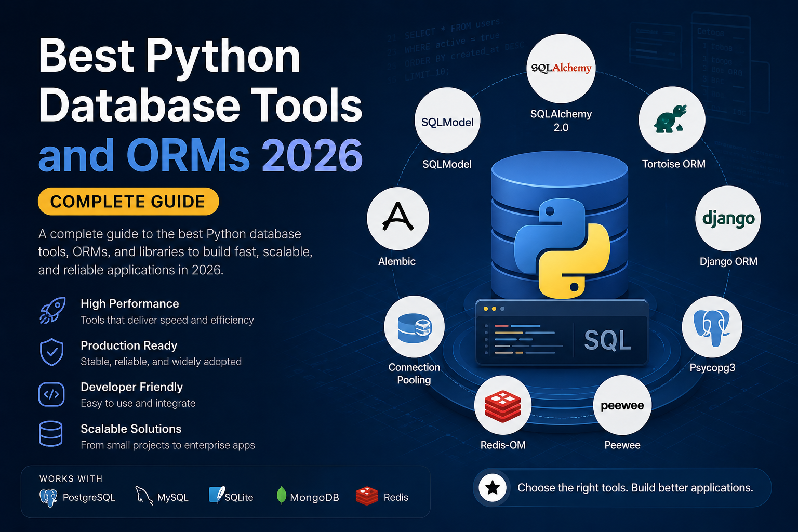Click the MongoDB green leaf icon

coord(281,496)
